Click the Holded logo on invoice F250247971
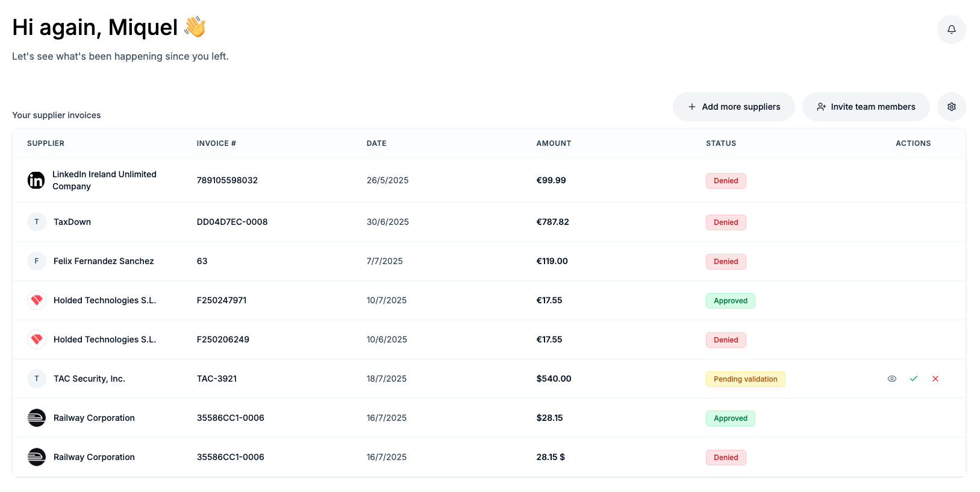This screenshot has width=980, height=492. [37, 300]
